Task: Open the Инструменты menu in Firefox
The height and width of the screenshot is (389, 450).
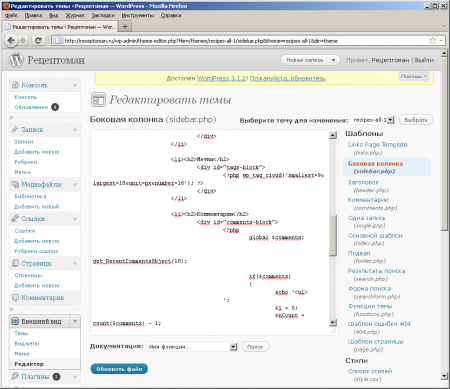Action: [x=138, y=15]
